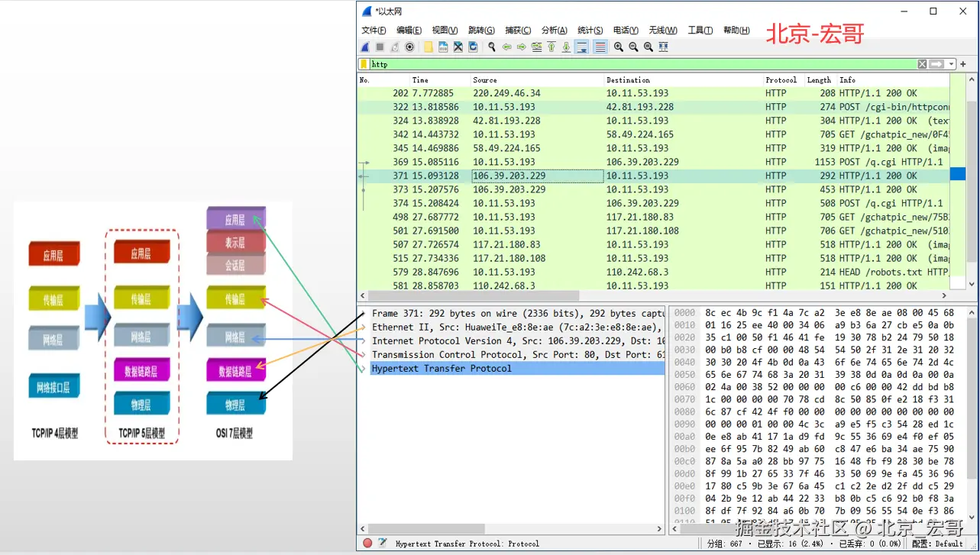Image resolution: width=980 pixels, height=555 pixels.
Task: Click packet details horizontal scrollbar
Action: 426,528
